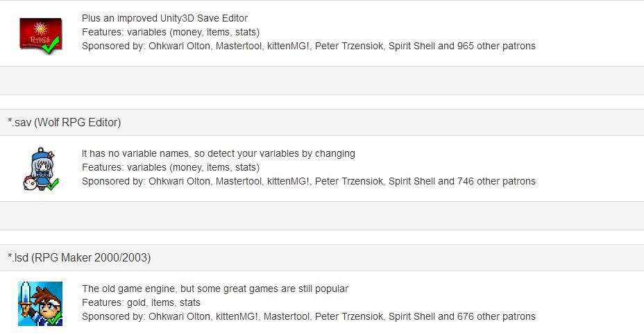The width and height of the screenshot is (644, 335).
Task: Click 'Features: gold, items, stats' line
Action: tap(141, 302)
